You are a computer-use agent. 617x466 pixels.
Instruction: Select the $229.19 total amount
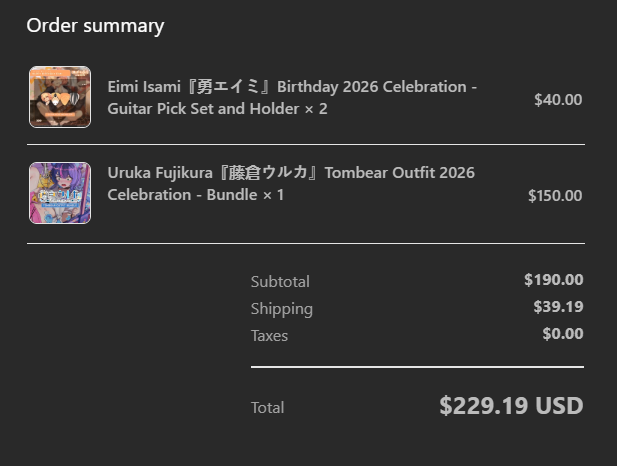[x=484, y=406]
